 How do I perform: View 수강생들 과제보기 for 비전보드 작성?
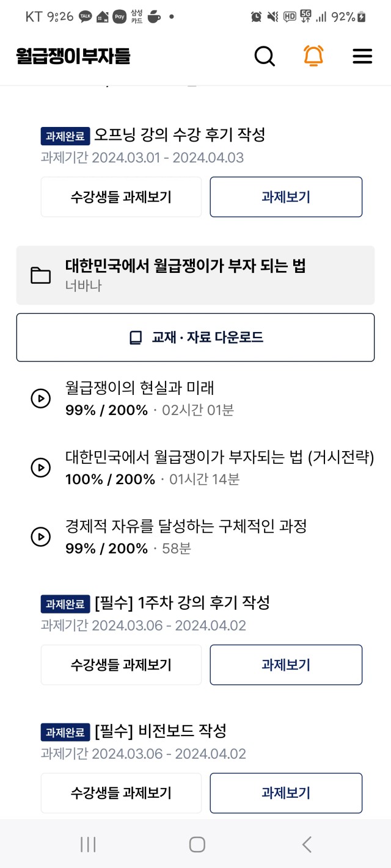[x=121, y=793]
